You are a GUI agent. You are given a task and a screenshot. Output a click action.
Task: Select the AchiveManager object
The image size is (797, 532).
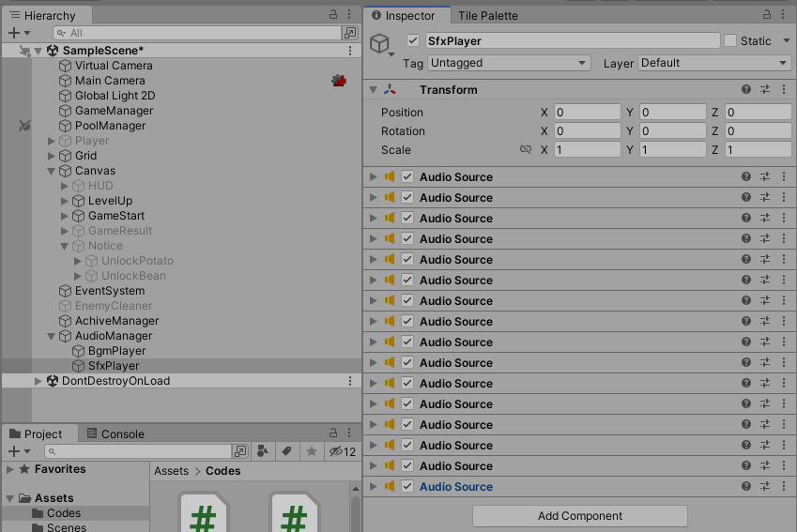click(x=117, y=321)
